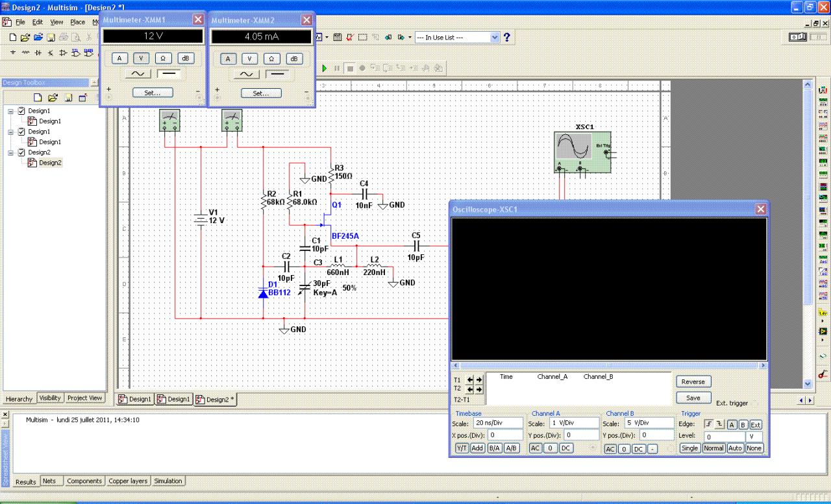This screenshot has width=831, height=504.
Task: Collapse the Design2 tree node
Action: 11,152
